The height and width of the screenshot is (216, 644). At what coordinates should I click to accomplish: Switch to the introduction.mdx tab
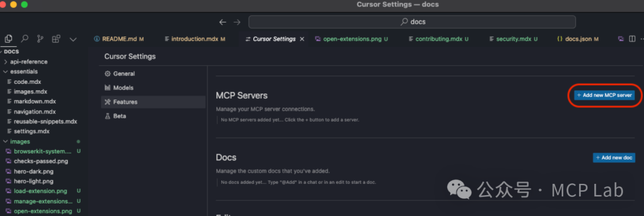tap(195, 39)
